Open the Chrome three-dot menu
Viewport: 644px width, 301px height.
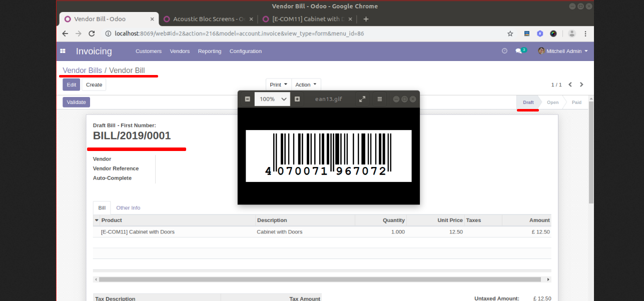tap(585, 33)
